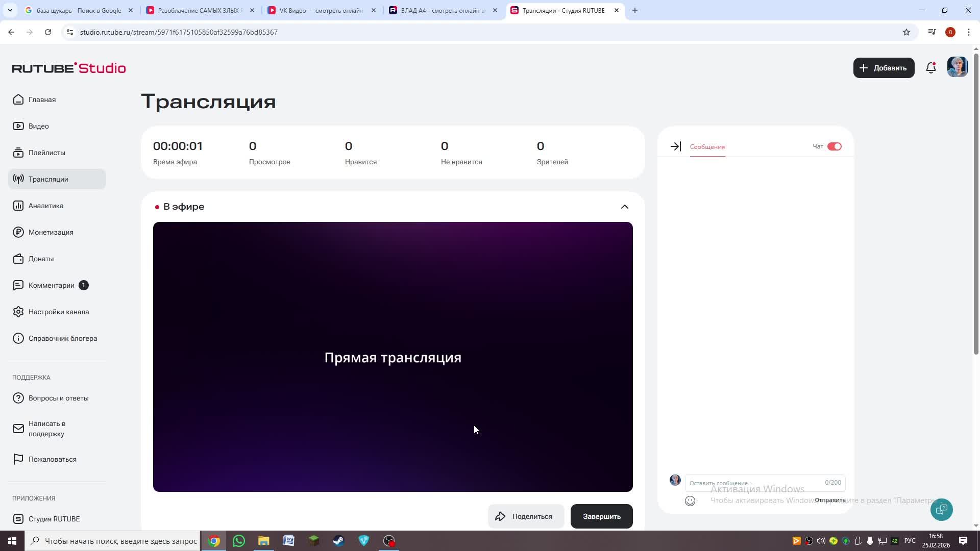Image resolution: width=980 pixels, height=551 pixels.
Task: Open the emoji picker in chat
Action: (x=690, y=501)
